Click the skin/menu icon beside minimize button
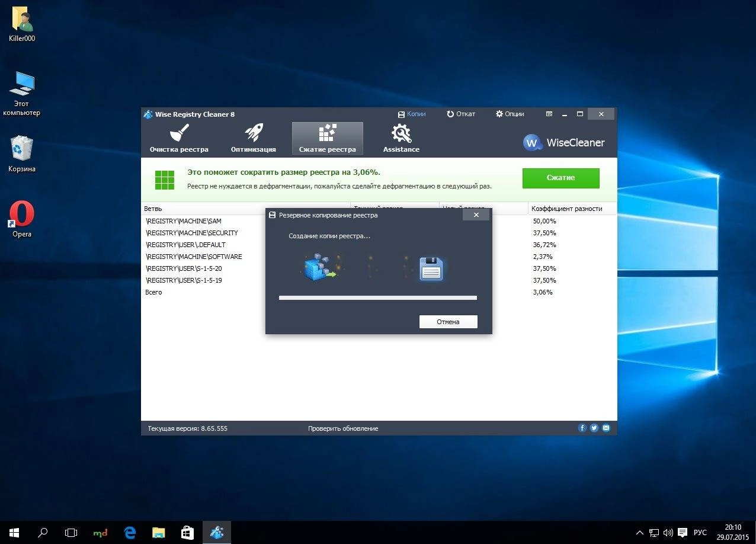The width and height of the screenshot is (756, 544). [549, 114]
